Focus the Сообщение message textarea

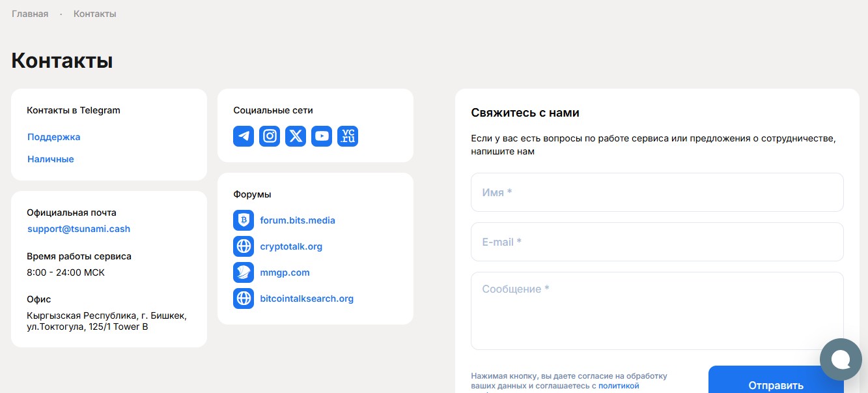657,311
